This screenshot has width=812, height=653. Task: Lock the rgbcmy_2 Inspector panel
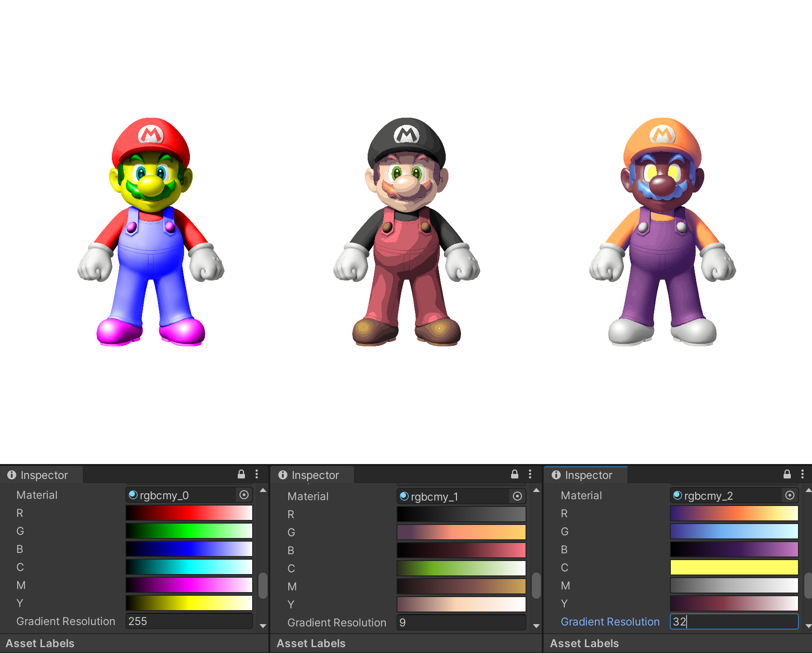click(787, 474)
